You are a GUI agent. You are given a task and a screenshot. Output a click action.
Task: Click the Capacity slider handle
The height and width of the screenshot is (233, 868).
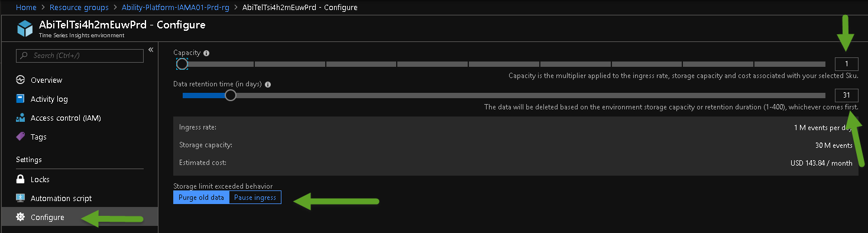182,63
